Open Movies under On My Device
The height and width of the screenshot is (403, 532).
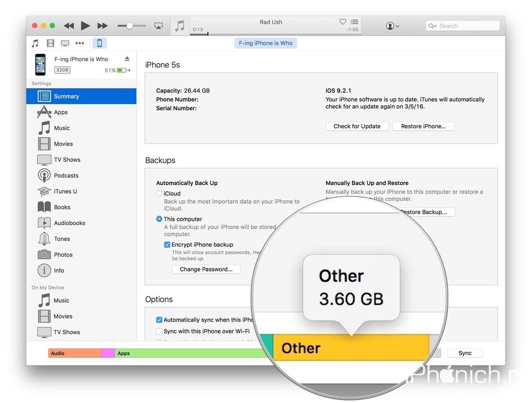(x=81, y=316)
